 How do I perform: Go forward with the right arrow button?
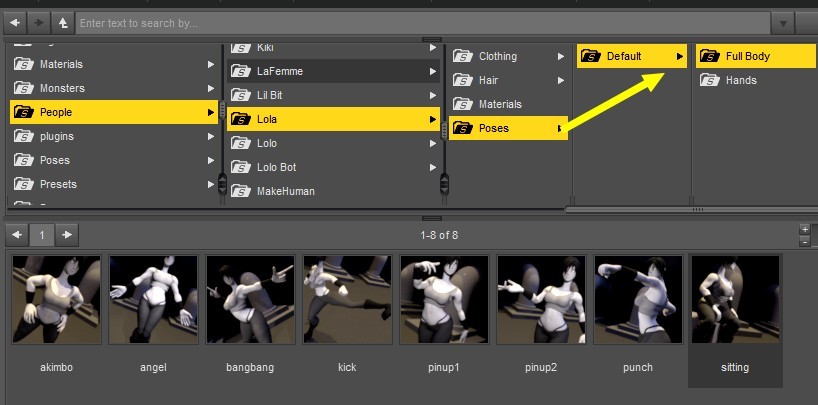click(39, 23)
